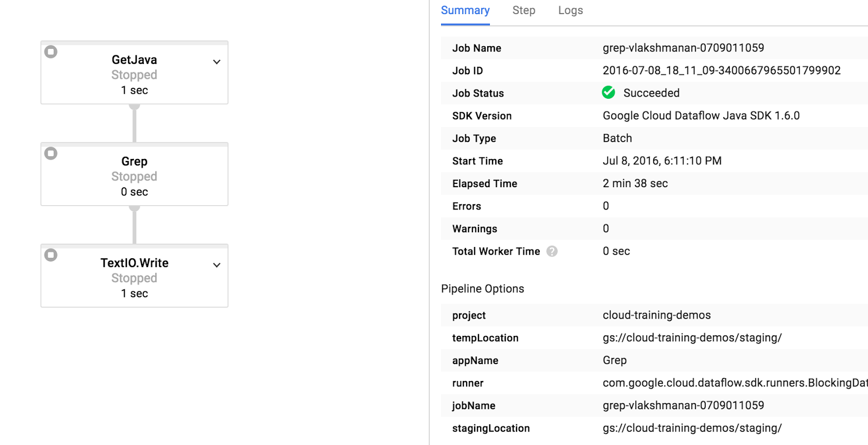Image resolution: width=868 pixels, height=445 pixels.
Task: Click the green Succeeded checkmark icon
Action: point(608,93)
